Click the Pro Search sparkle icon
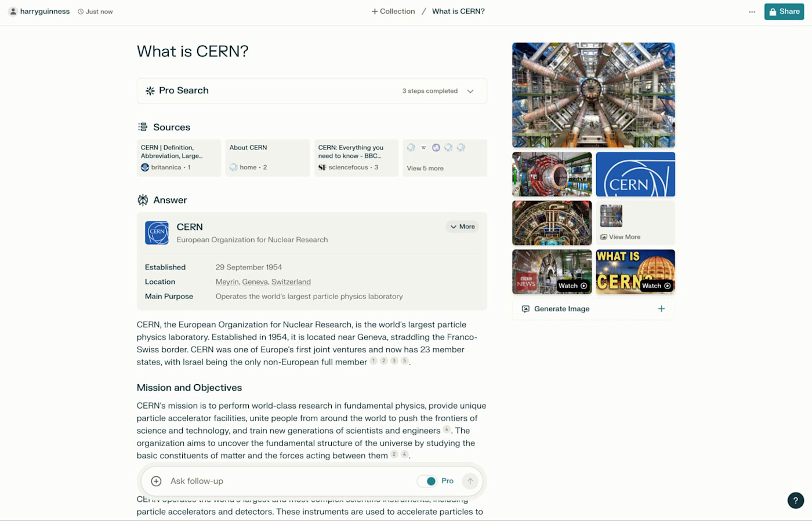The width and height of the screenshot is (812, 521). (150, 91)
